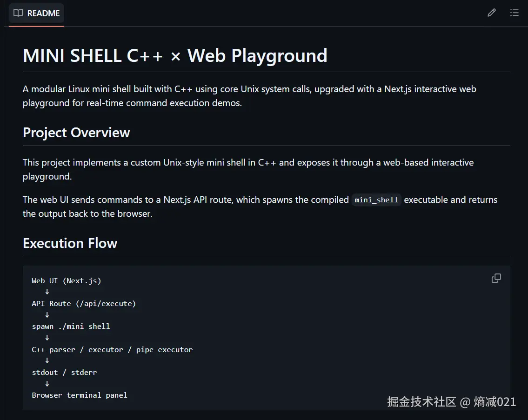
Task: Copy the Execution Flow code block
Action: pos(496,278)
